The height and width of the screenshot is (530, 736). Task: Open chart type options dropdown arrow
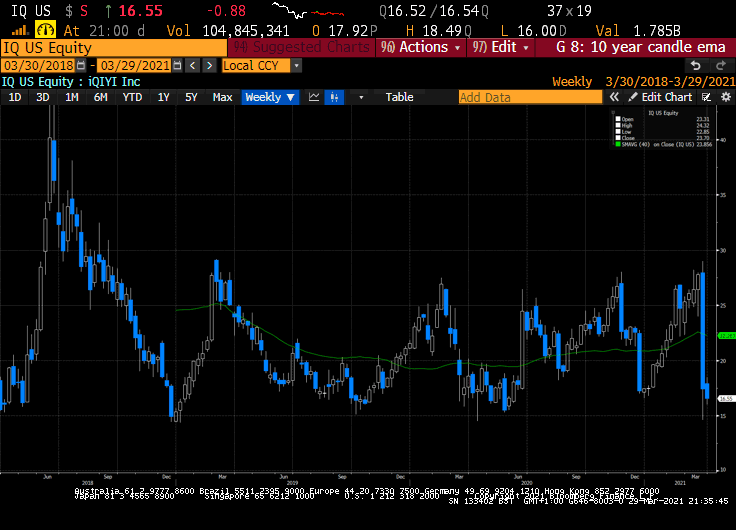(361, 97)
